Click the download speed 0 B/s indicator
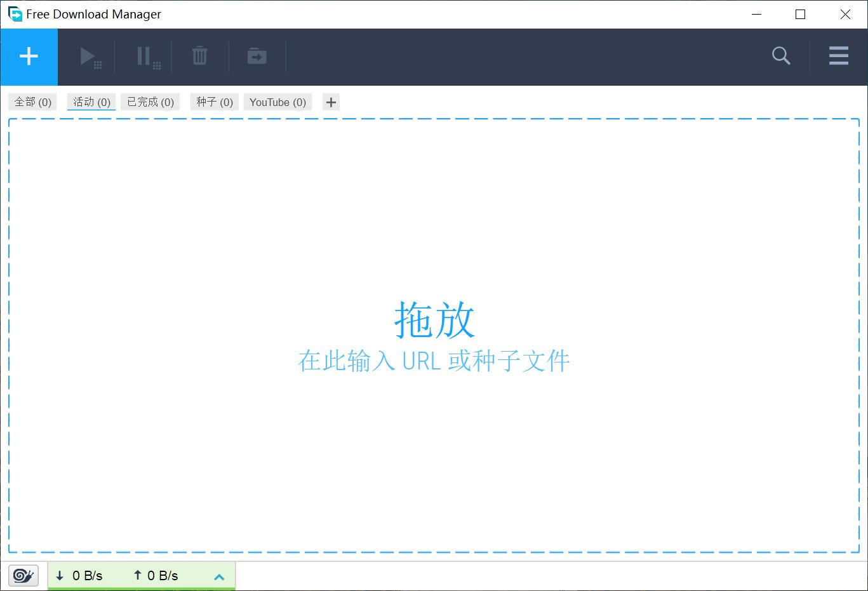The width and height of the screenshot is (868, 591). click(79, 575)
